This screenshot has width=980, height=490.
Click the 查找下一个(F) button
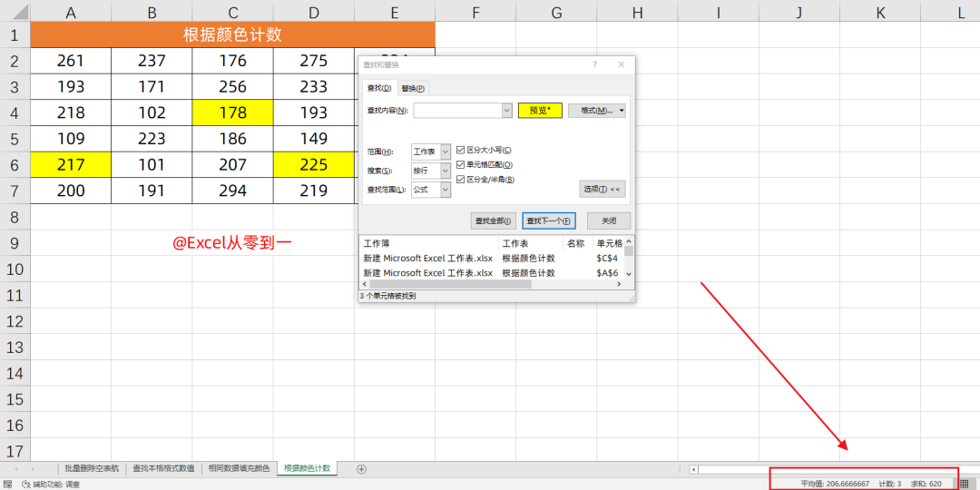point(548,220)
